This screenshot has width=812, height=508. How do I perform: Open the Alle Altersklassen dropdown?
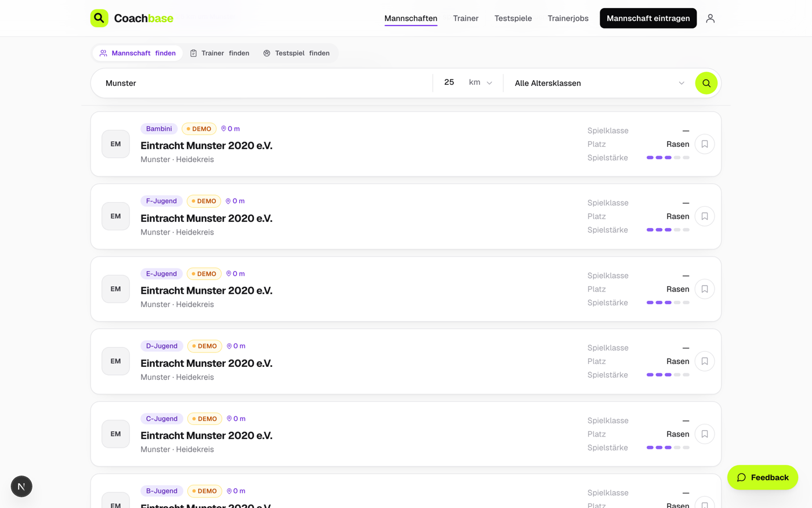tap(599, 83)
